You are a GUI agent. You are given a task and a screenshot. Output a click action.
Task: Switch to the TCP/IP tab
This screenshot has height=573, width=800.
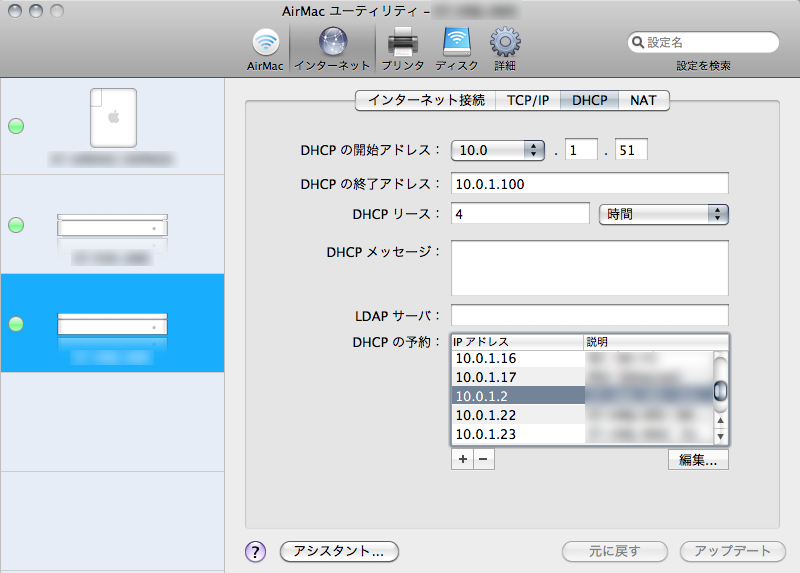[528, 100]
